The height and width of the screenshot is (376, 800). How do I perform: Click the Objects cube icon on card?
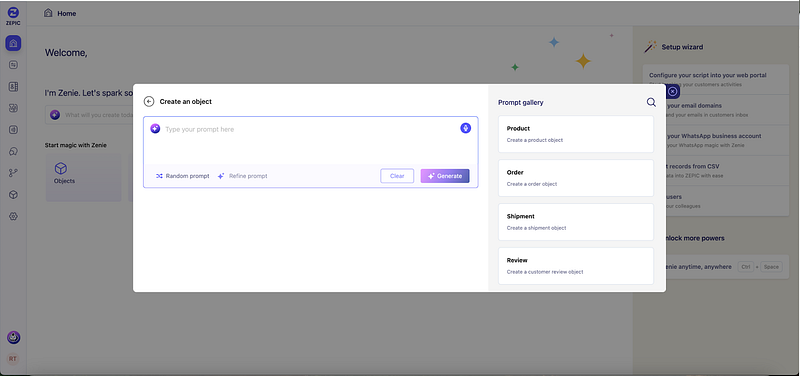point(61,168)
